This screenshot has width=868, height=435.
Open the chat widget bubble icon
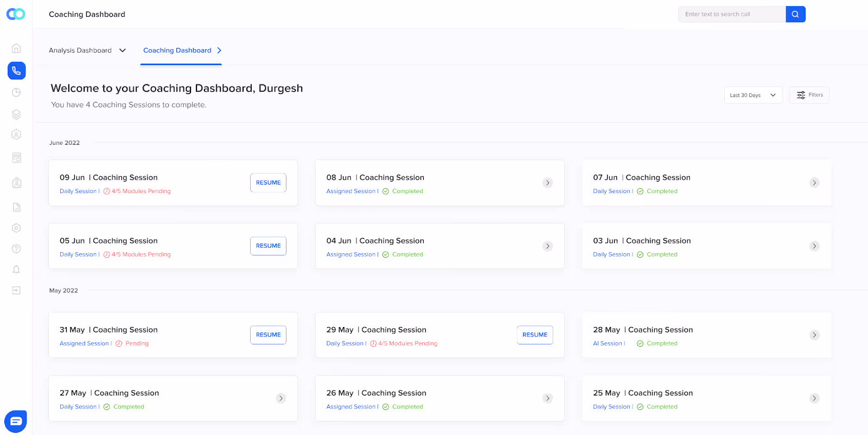click(16, 421)
